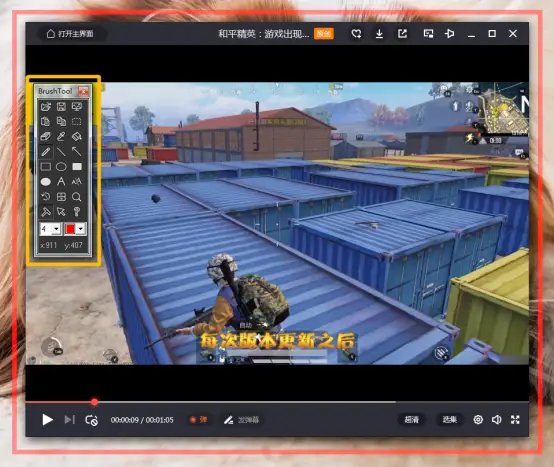554x467 pixels.
Task: Open the 超清 quality selector
Action: coord(412,420)
